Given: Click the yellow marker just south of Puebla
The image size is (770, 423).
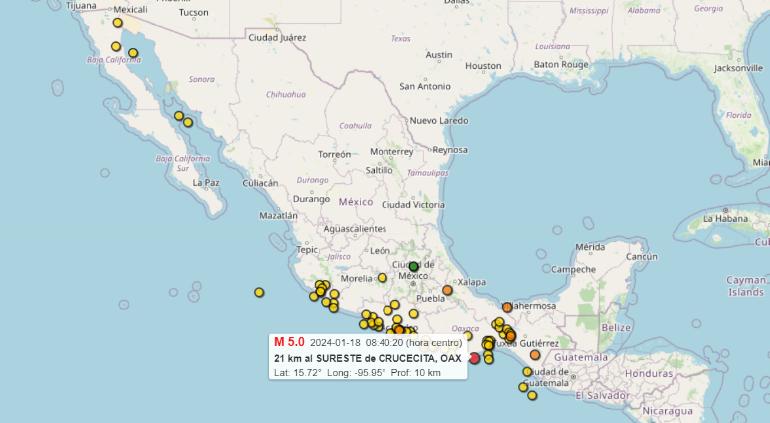Looking at the screenshot, I should point(414,313).
